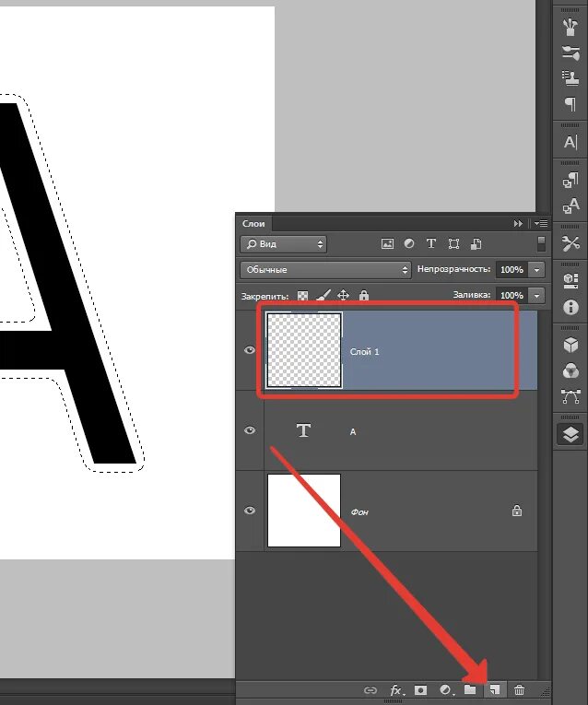The height and width of the screenshot is (705, 588).
Task: Create a new group folder icon
Action: [470, 689]
